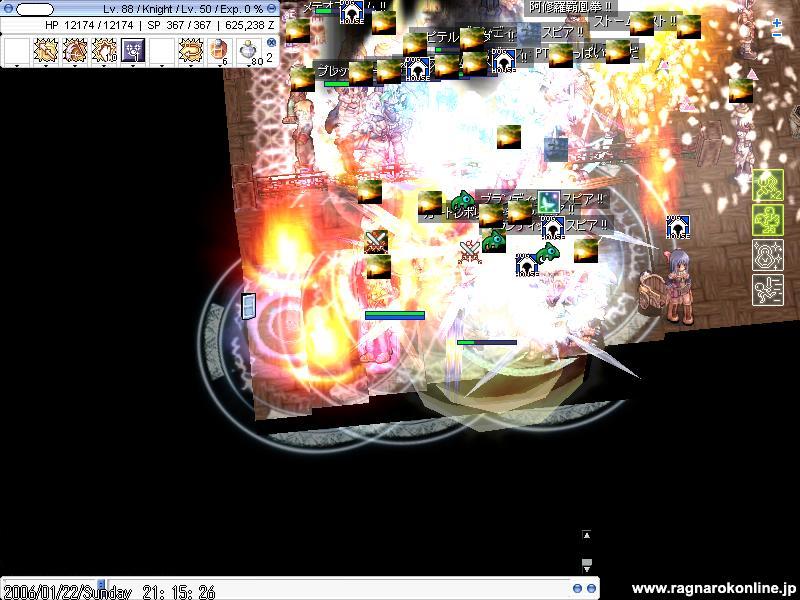Image resolution: width=800 pixels, height=600 pixels.
Task: Cast the level 10 skill in the hotkey bar
Action: click(x=104, y=51)
